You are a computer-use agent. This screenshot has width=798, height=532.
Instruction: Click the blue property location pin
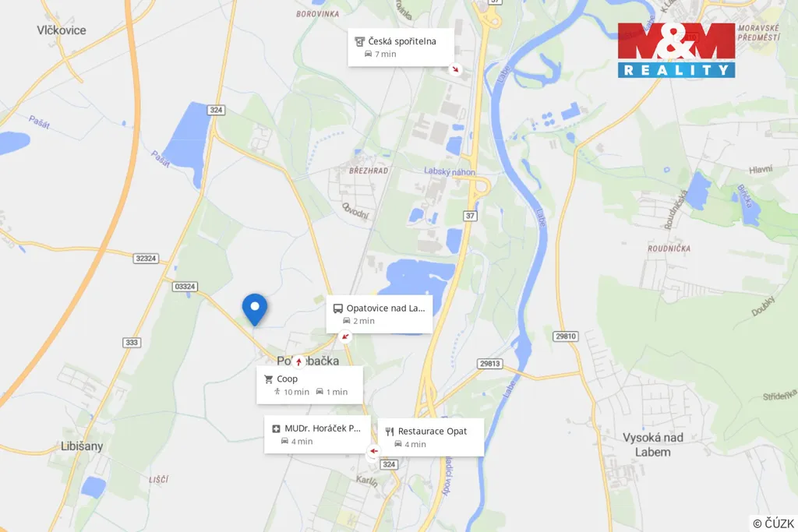coord(255,309)
